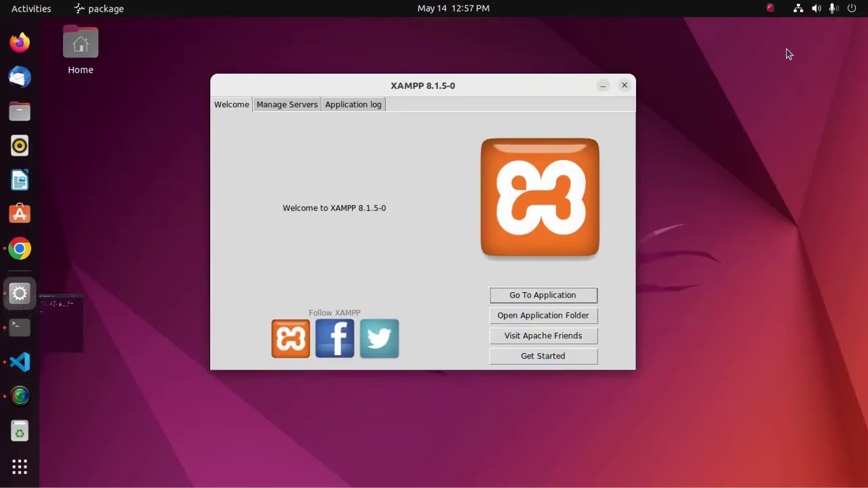The height and width of the screenshot is (488, 868).
Task: Click the small terminal window preview thumbnail
Action: [x=61, y=323]
